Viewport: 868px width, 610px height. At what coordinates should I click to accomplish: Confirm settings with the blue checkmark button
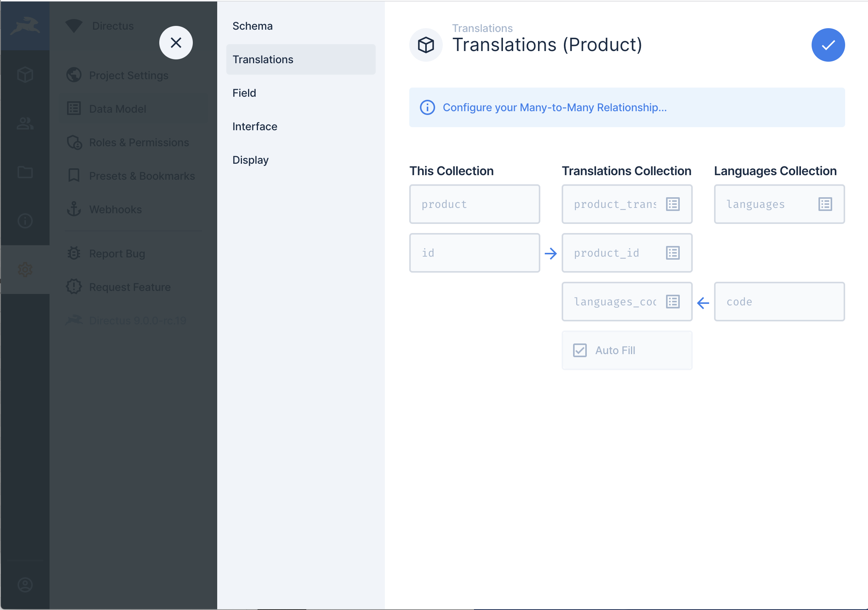(x=828, y=45)
